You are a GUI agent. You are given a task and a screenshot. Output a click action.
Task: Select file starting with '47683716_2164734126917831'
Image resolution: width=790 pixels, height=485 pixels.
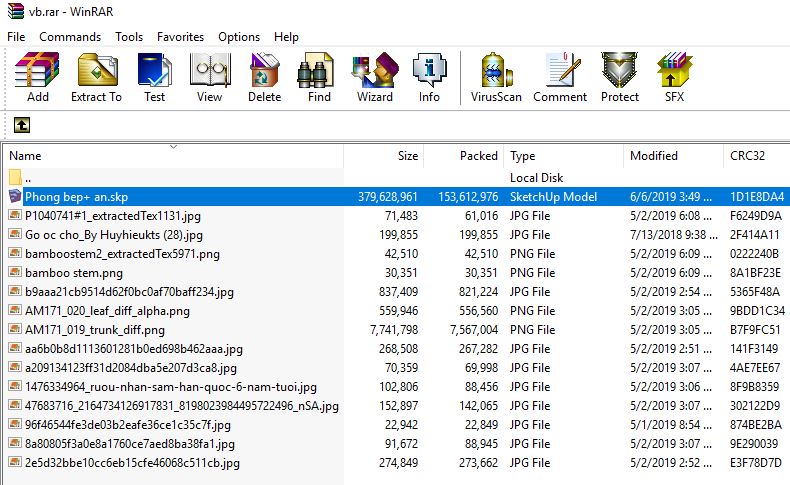(182, 406)
